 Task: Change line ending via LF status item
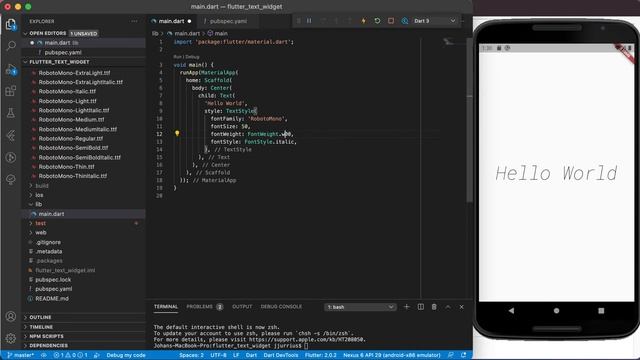coord(236,355)
